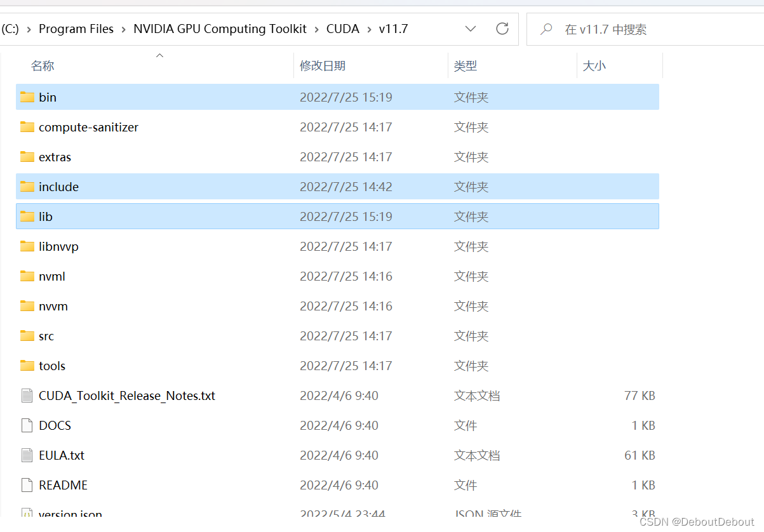The width and height of the screenshot is (764, 532).
Task: Select the nvvm folder name
Action: pos(53,306)
